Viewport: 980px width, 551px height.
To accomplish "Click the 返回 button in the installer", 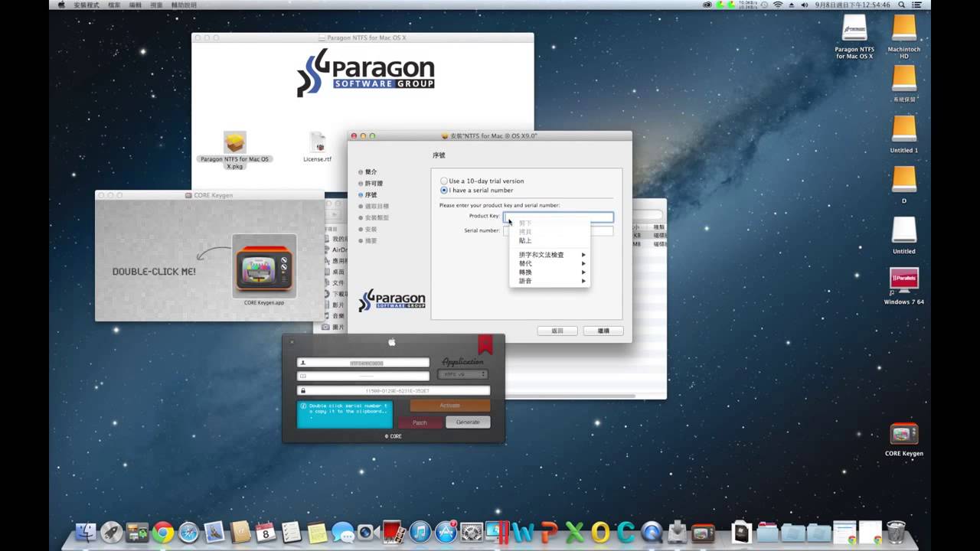I will (x=557, y=331).
